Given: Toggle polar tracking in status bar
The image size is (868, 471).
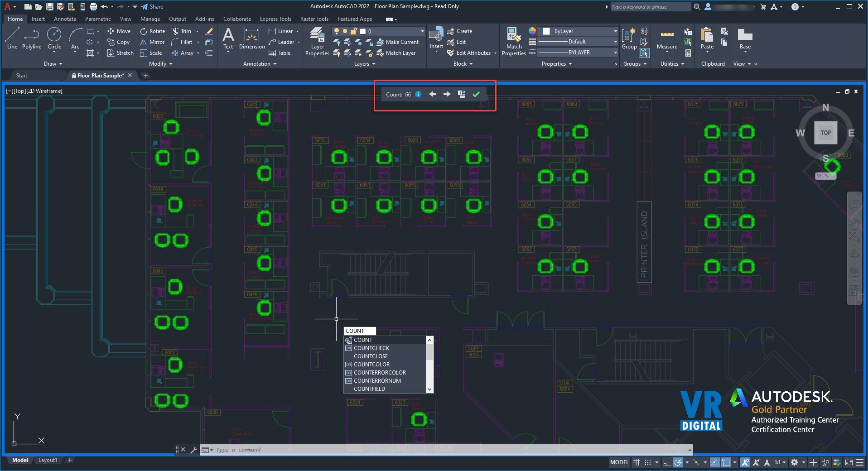Looking at the screenshot, I should (678, 462).
